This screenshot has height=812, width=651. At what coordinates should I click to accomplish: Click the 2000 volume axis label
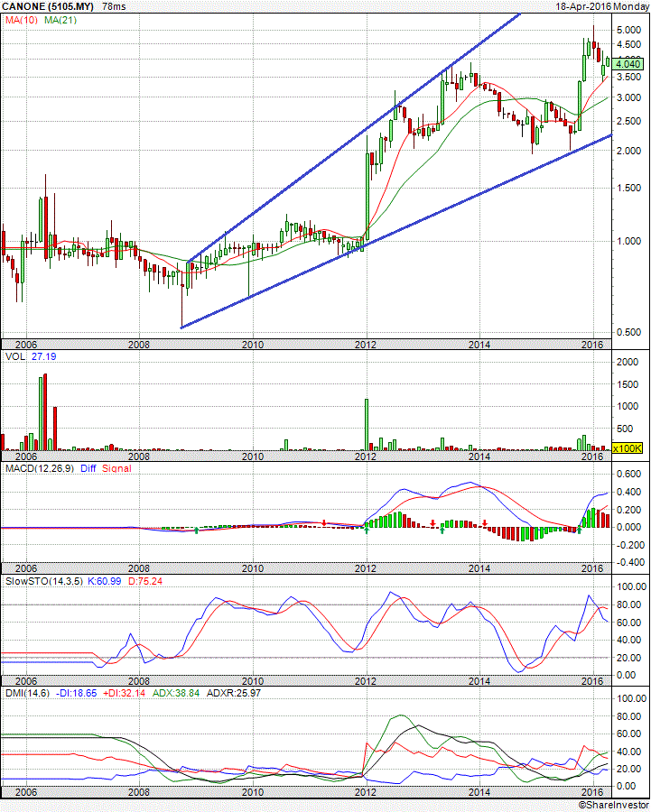(x=628, y=362)
